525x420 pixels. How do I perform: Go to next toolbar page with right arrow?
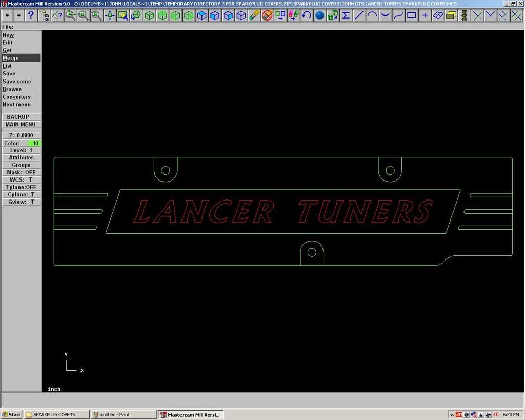pos(19,15)
